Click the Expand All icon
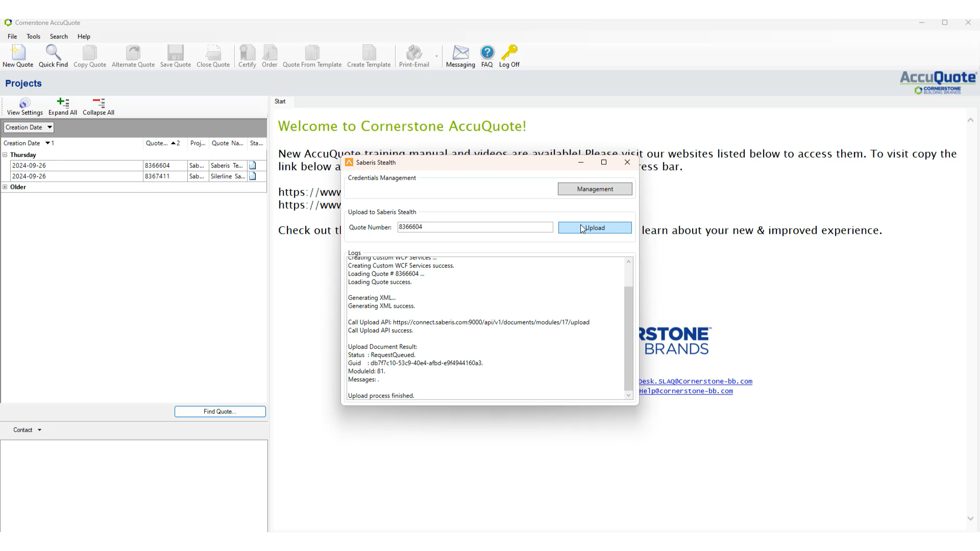Viewport: 980px width, 551px height. pos(63,107)
